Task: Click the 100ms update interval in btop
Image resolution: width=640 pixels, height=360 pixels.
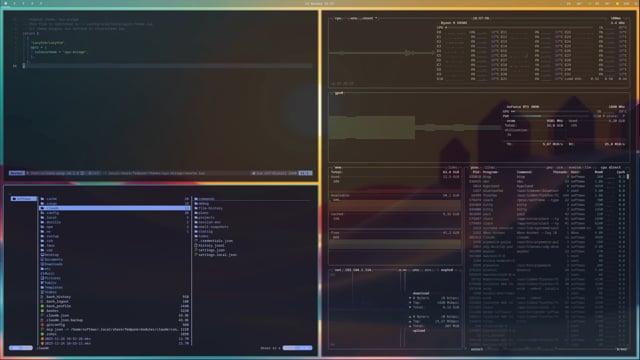Action: point(616,18)
